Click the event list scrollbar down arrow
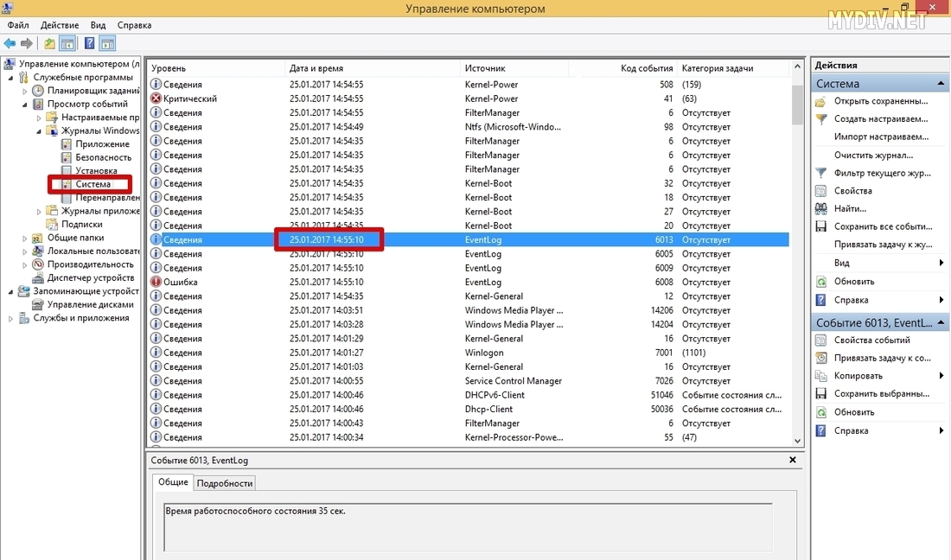951x560 pixels. coord(798,441)
